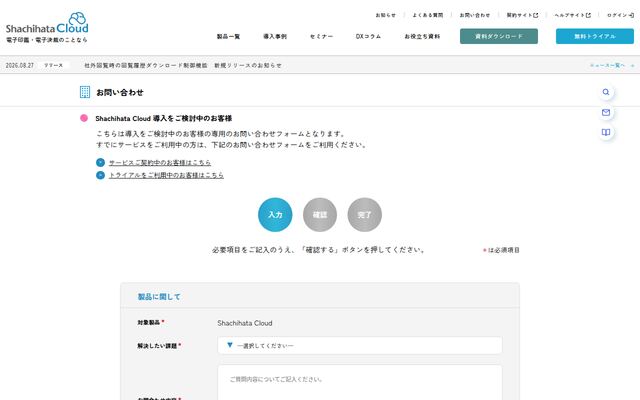This screenshot has height=400, width=640.
Task: Click the external link icon beside ヘルプサイト
Action: pyautogui.click(x=588, y=15)
